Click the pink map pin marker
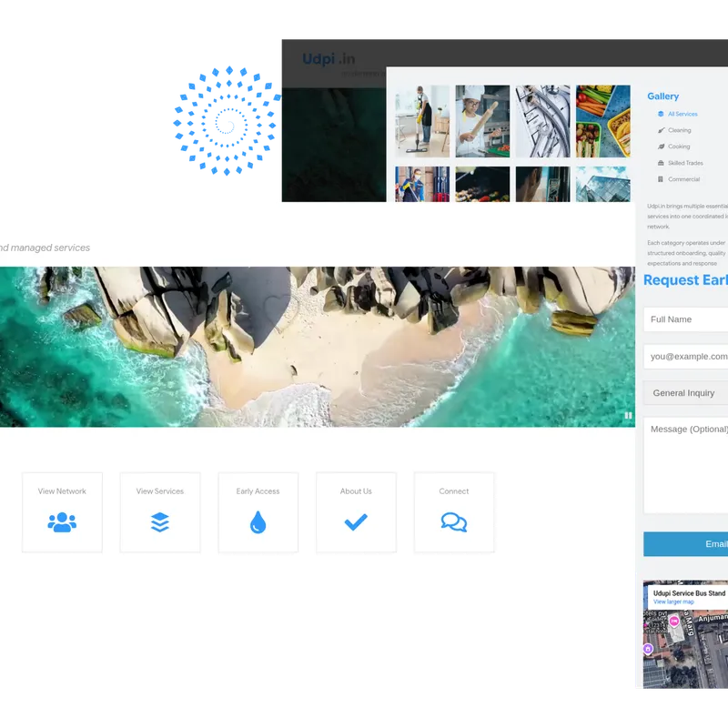 [674, 621]
